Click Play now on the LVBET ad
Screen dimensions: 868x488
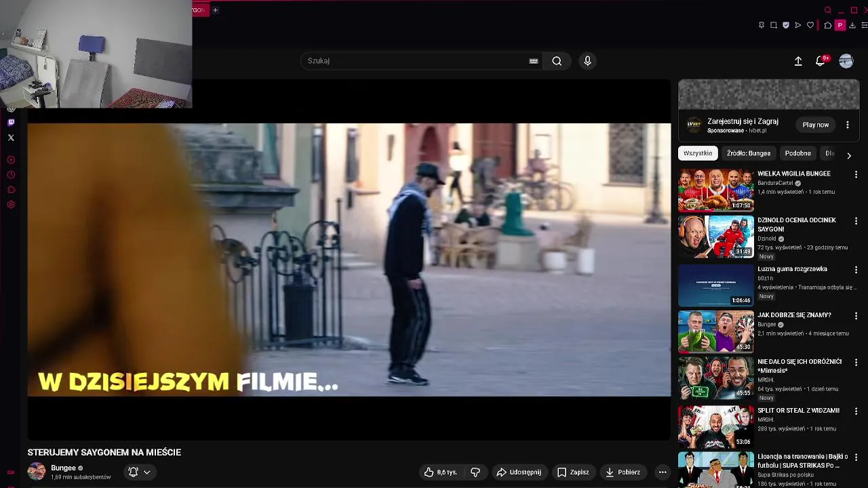click(816, 125)
